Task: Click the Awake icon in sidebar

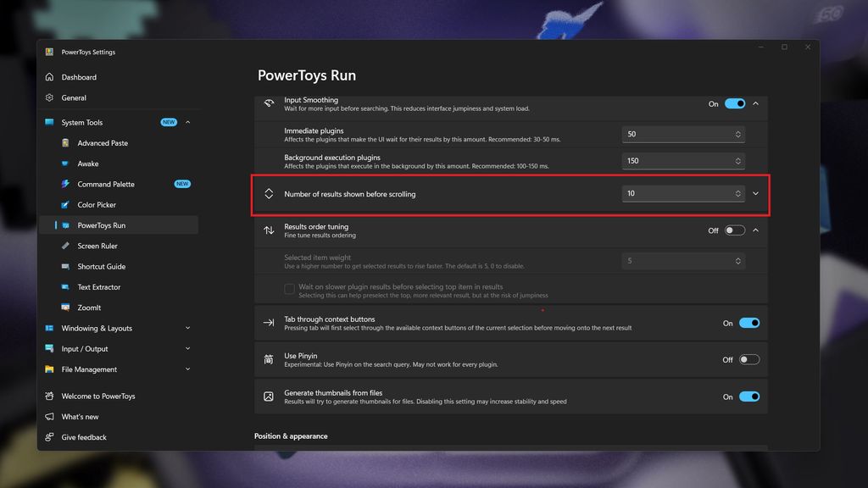Action: tap(65, 164)
